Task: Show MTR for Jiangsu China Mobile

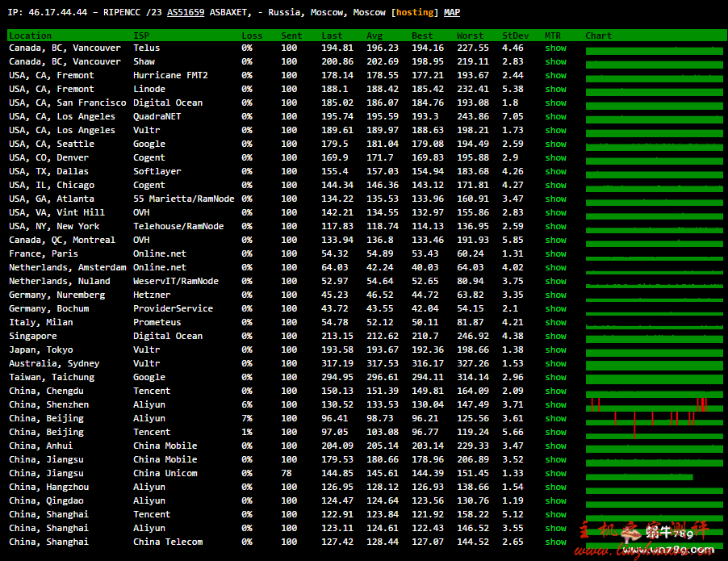Action: point(555,459)
